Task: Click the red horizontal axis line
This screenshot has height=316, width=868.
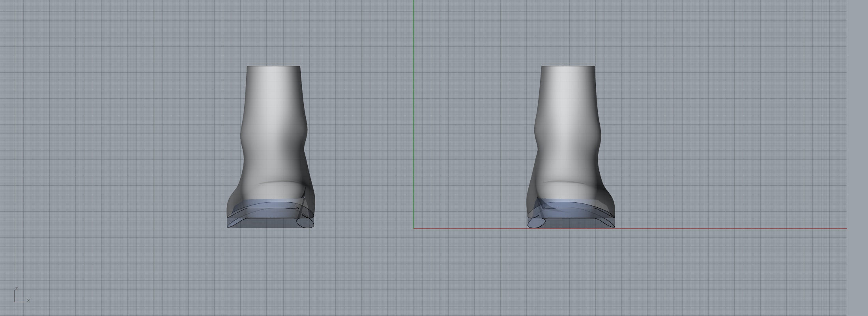Action: coord(710,228)
